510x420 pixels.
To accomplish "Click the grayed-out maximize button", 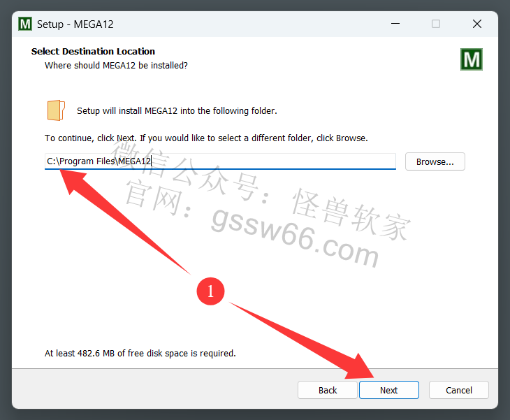I will (x=436, y=24).
